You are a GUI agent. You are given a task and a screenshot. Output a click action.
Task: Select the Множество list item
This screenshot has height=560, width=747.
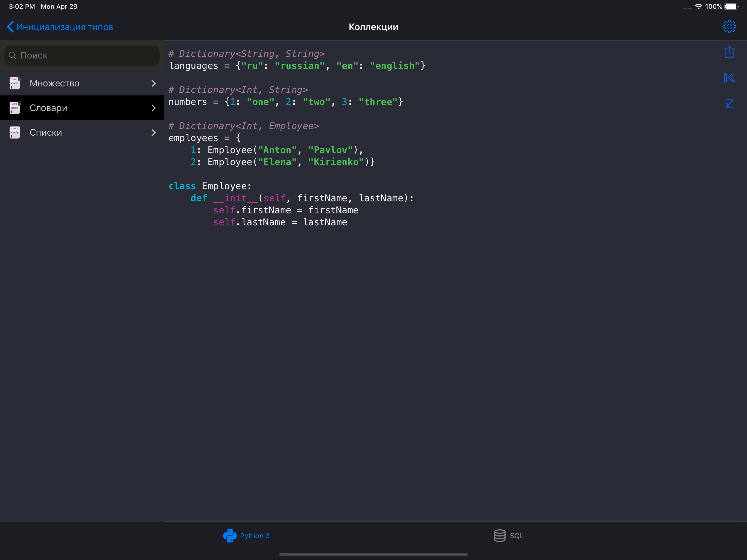pyautogui.click(x=54, y=83)
